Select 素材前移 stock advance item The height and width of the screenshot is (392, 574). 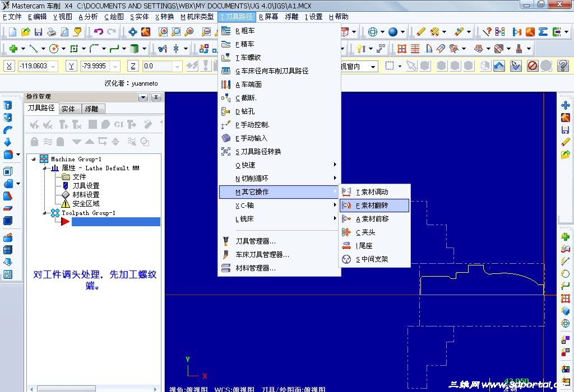click(x=374, y=218)
